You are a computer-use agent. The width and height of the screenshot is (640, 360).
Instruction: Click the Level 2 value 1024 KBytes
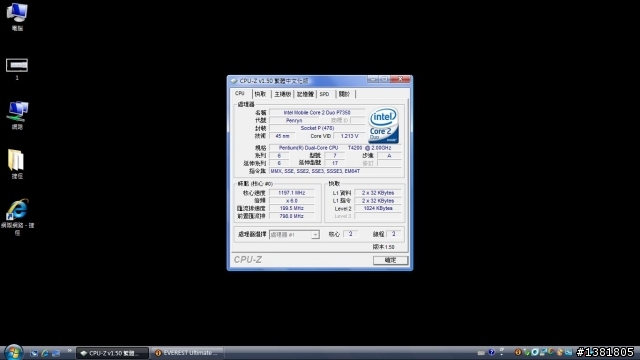378,208
